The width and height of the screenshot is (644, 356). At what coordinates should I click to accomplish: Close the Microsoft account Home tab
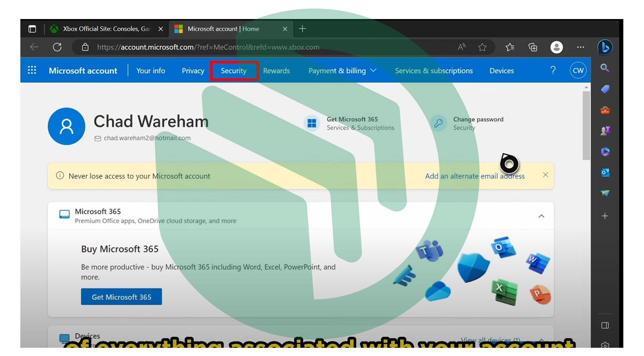coord(285,29)
